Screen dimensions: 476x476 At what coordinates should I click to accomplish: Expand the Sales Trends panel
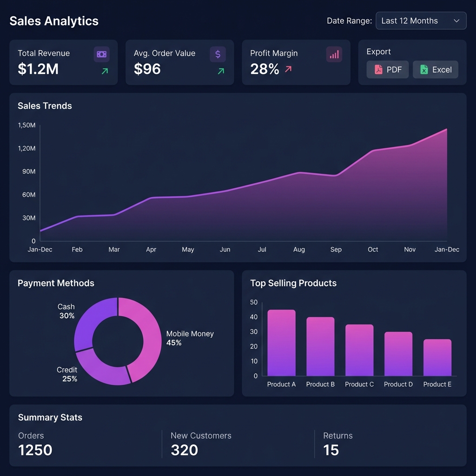(45, 106)
